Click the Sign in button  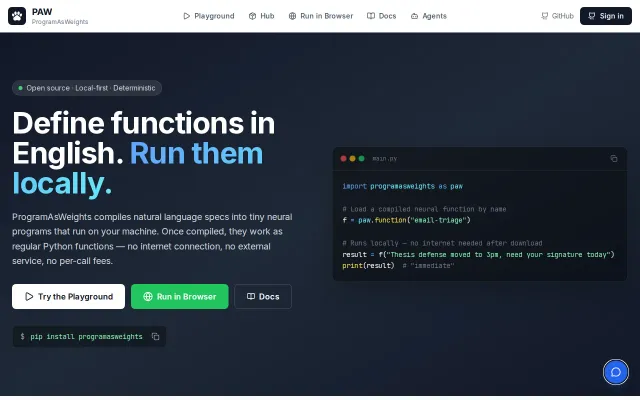pyautogui.click(x=606, y=16)
